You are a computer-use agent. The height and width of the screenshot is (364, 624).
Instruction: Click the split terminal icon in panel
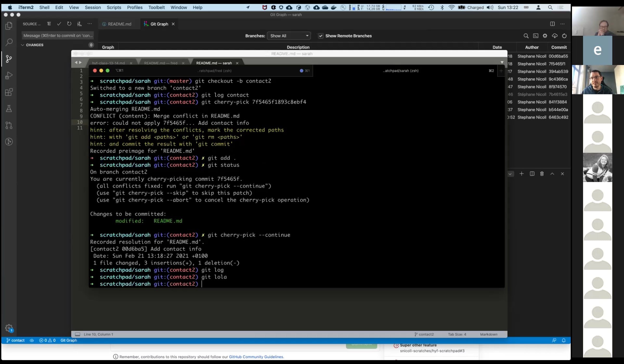(x=532, y=174)
